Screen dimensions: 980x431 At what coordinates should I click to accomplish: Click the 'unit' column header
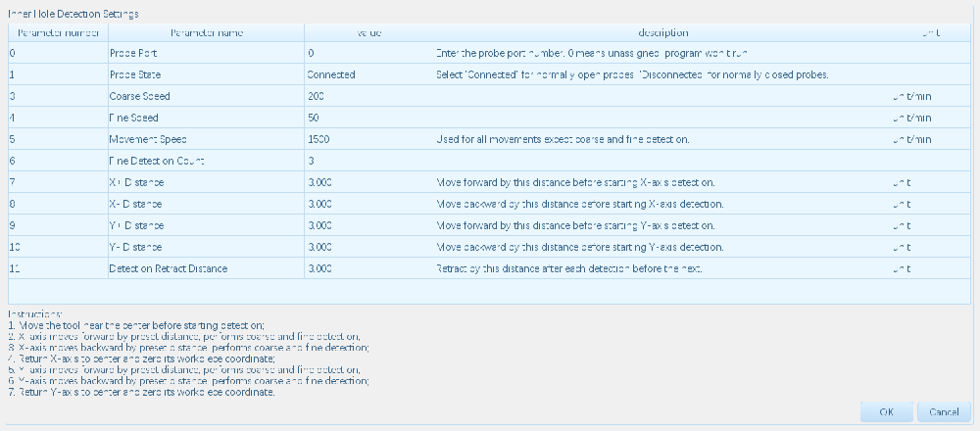coord(931,32)
